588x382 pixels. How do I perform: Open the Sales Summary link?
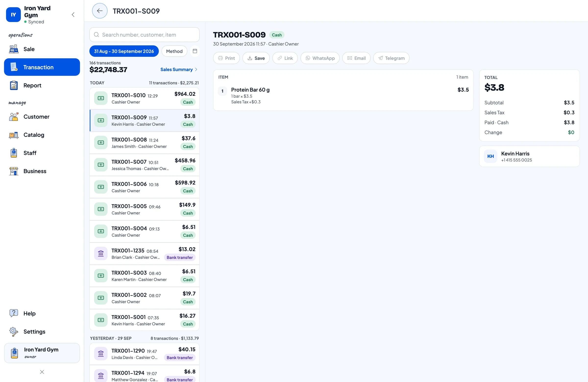pyautogui.click(x=179, y=69)
